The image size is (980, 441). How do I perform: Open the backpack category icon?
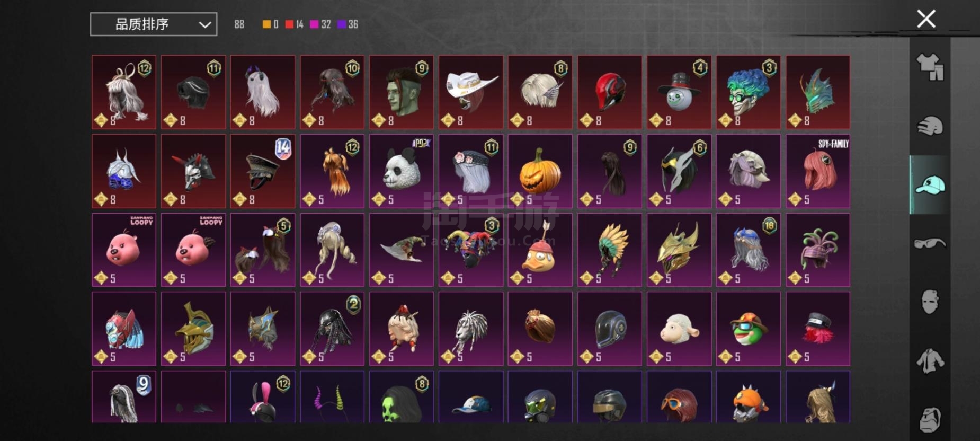[930, 420]
